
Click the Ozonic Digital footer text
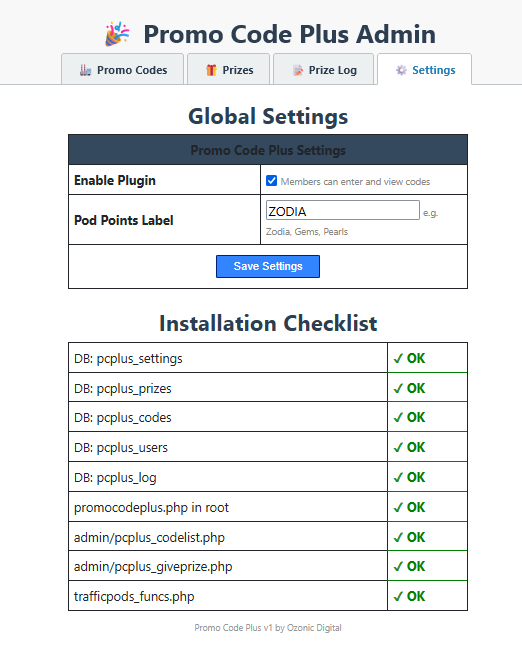click(x=314, y=628)
